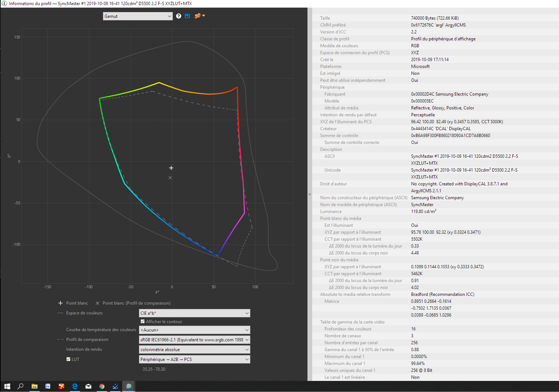
Task: Launch Microsoft Edge from the taskbar
Action: (x=75, y=386)
